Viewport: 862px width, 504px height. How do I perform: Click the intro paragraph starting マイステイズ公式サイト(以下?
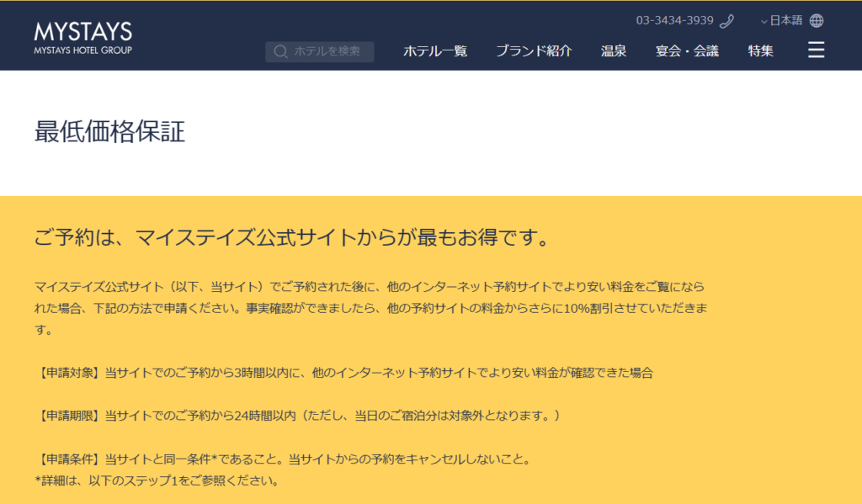tap(370, 308)
